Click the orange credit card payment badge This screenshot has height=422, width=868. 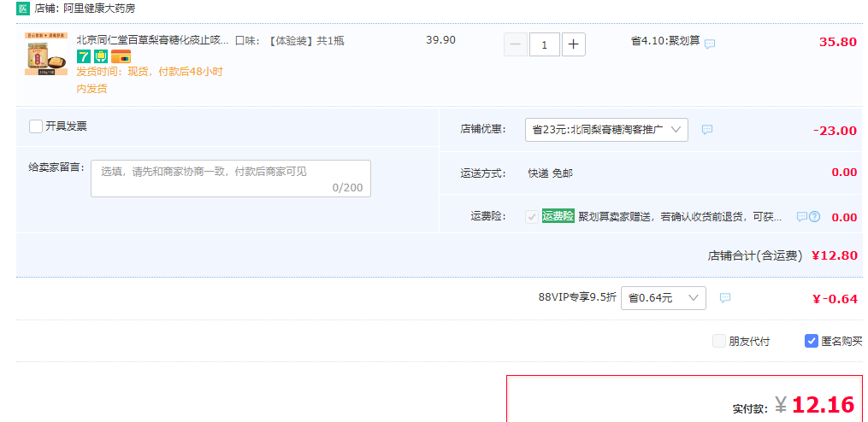[x=121, y=56]
